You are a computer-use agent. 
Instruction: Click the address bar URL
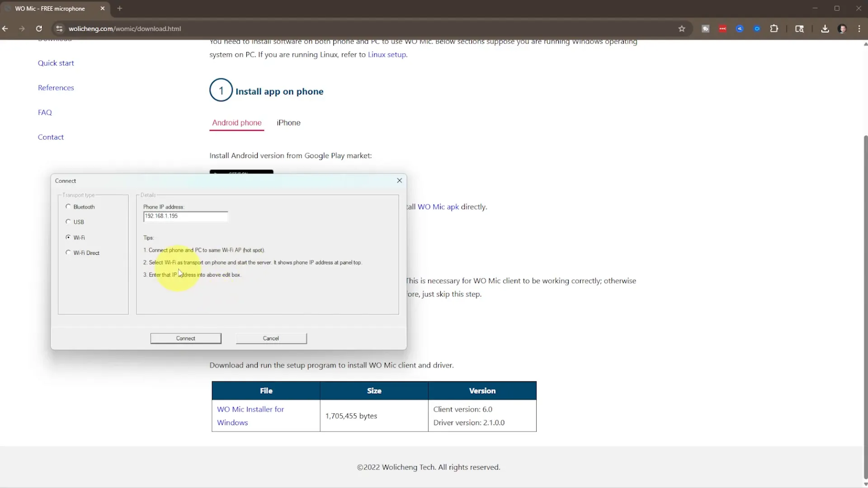click(125, 28)
